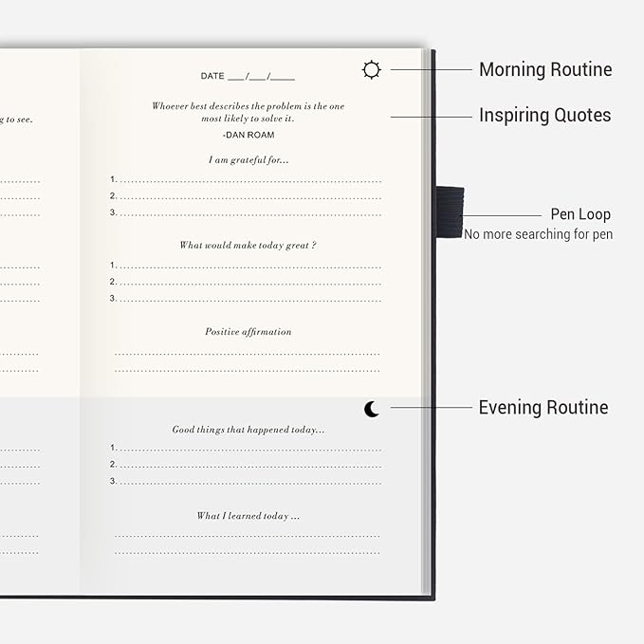Click the "Pen Loop" callout title
This screenshot has width=644, height=644.
click(580, 214)
